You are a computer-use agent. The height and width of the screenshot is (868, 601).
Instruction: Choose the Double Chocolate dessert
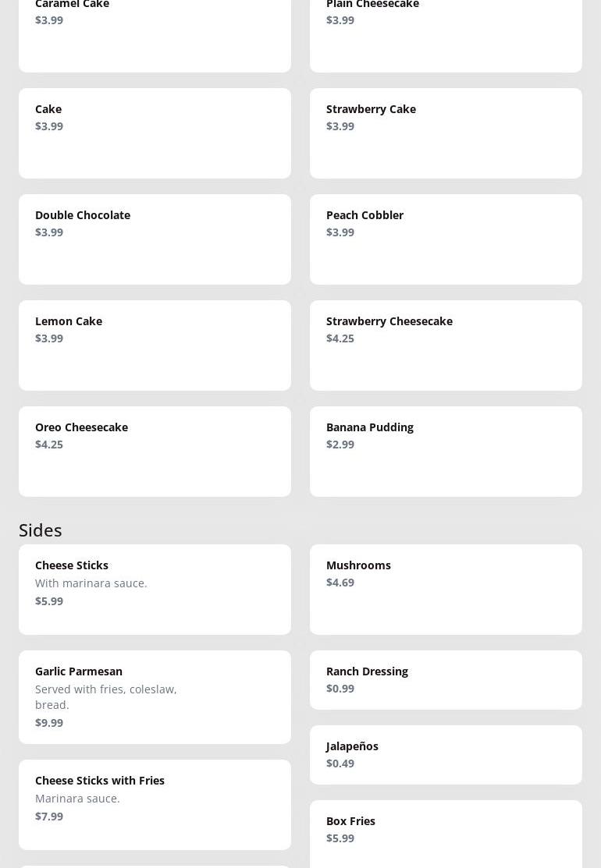[155, 239]
